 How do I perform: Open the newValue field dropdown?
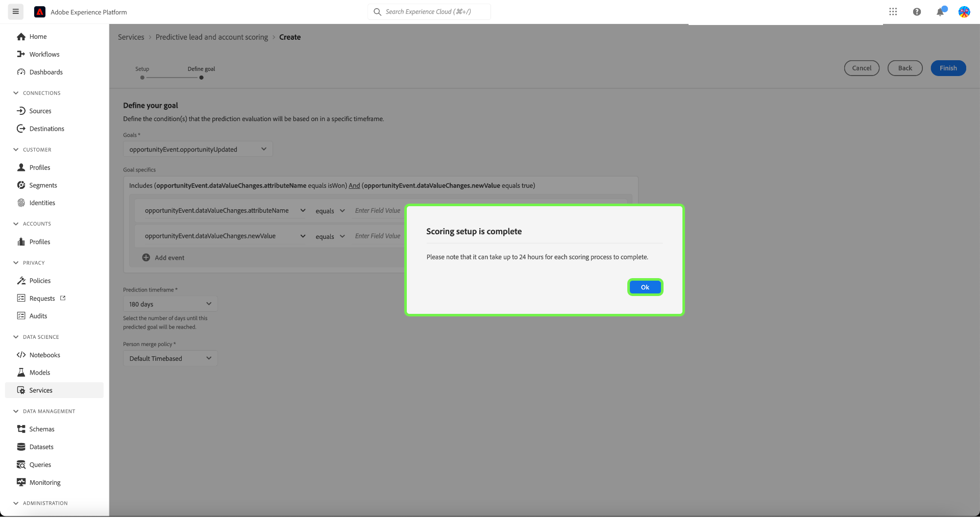coord(225,236)
